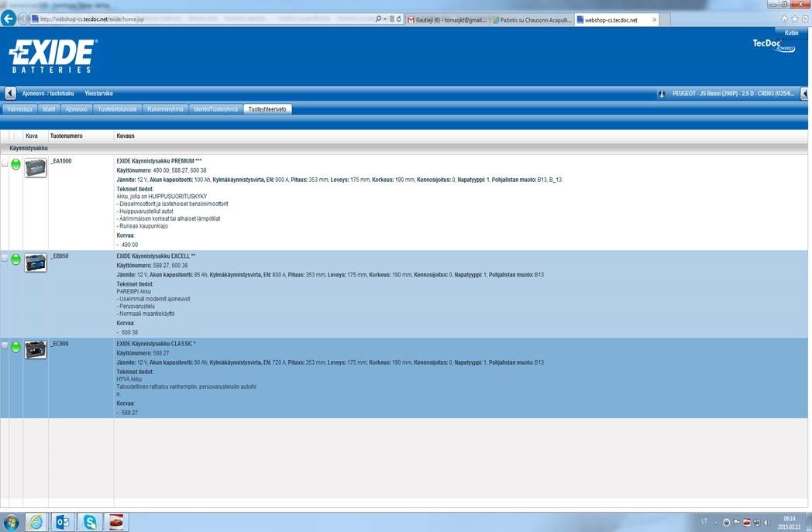Open Outlook from the taskbar
This screenshot has width=812, height=532.
tap(63, 522)
